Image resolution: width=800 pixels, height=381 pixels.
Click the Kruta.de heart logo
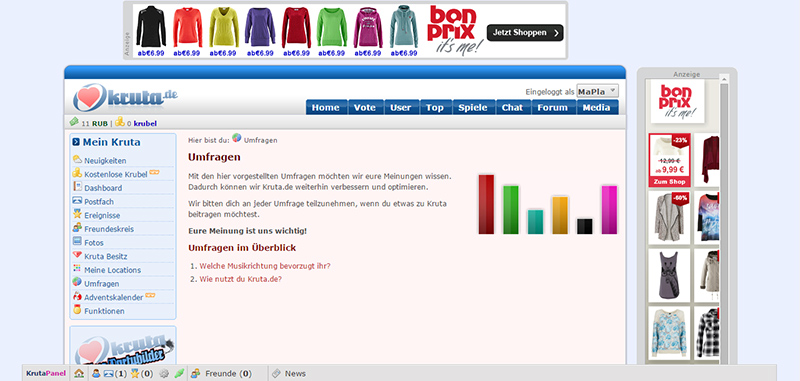[x=126, y=97]
